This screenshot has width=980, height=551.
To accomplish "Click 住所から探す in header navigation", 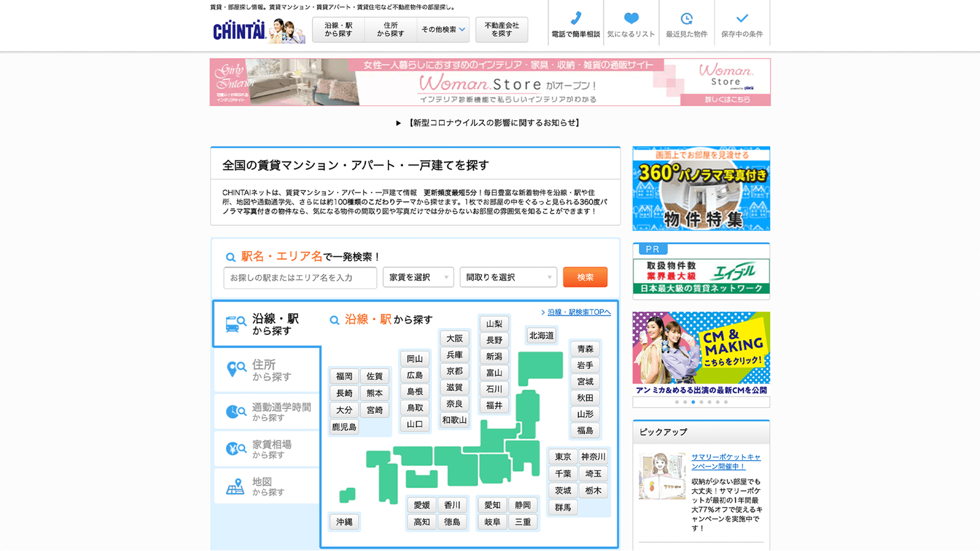I will (390, 30).
